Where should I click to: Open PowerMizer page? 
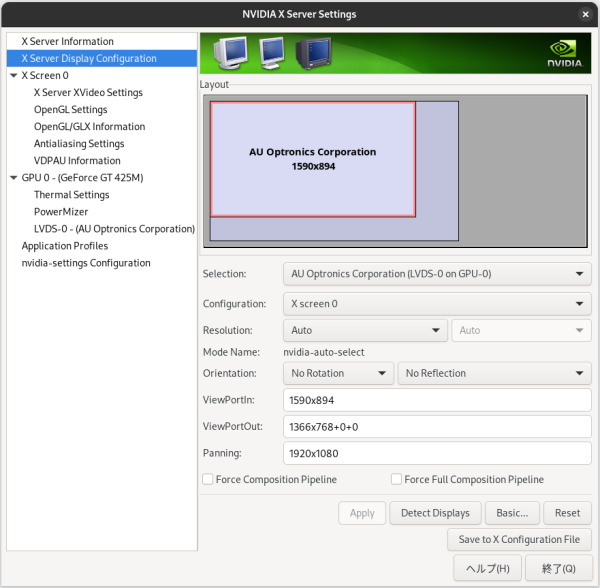[61, 212]
